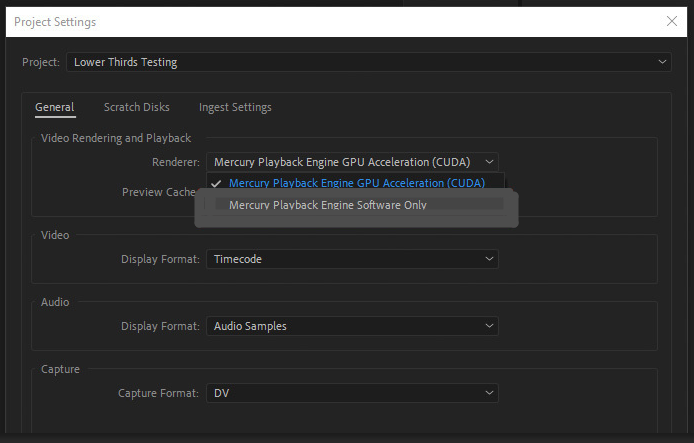Click the Project Settings title text
This screenshot has width=694, height=443.
(55, 22)
